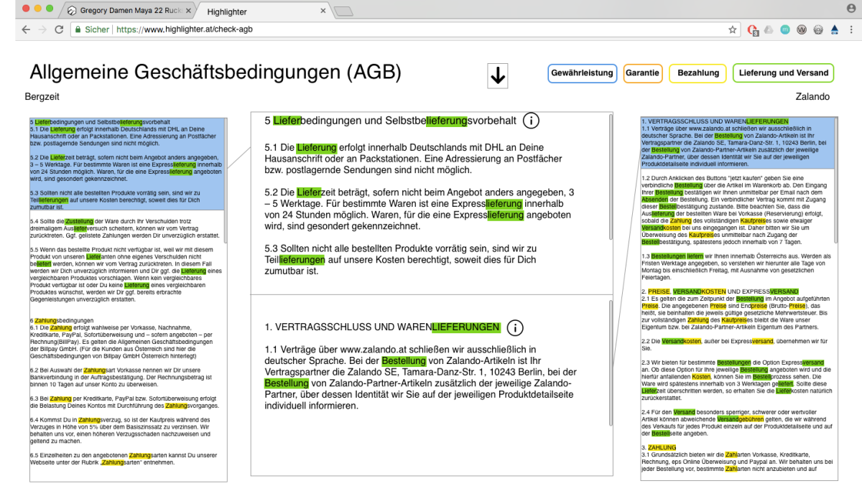Bookmark this page with the star icon
The image size is (862, 504).
coord(733,30)
